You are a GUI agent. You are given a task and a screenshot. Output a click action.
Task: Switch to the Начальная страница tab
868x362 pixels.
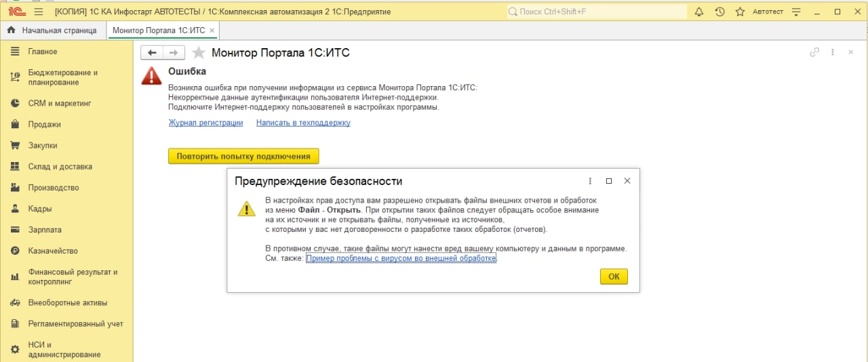tap(52, 31)
